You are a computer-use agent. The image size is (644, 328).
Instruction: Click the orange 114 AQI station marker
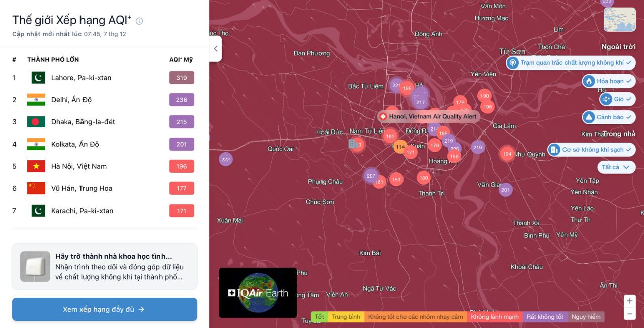[x=400, y=147]
